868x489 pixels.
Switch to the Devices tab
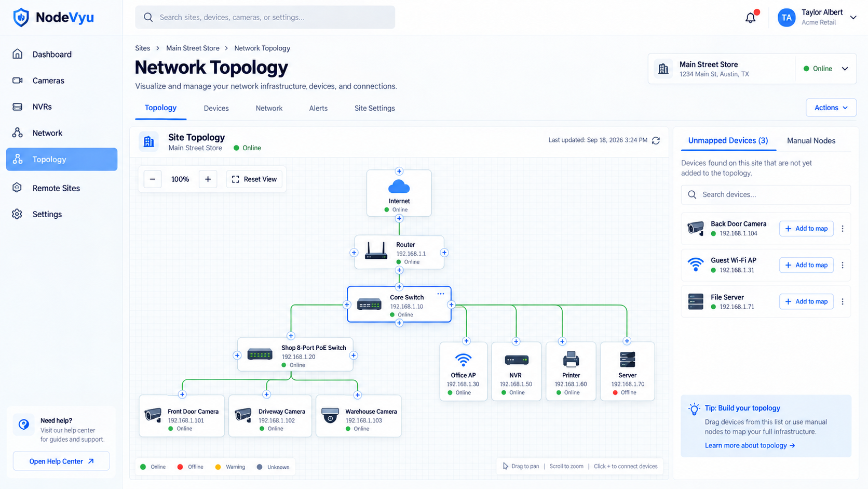click(216, 108)
